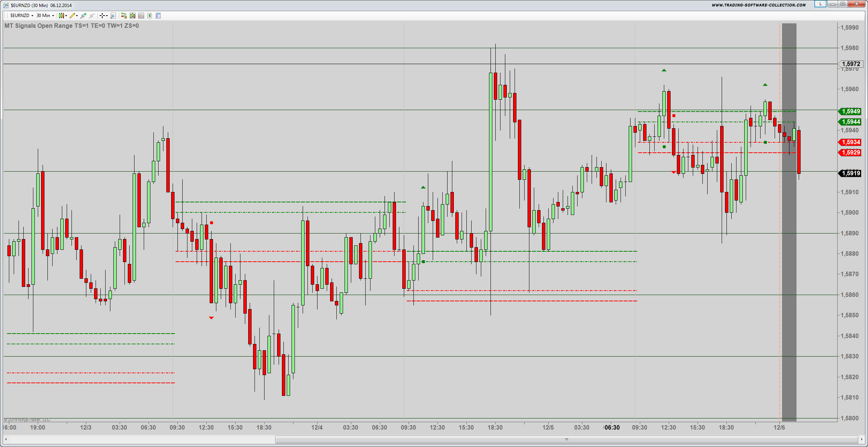Click the MT Signals Open Range indicator label

pyautogui.click(x=71, y=26)
